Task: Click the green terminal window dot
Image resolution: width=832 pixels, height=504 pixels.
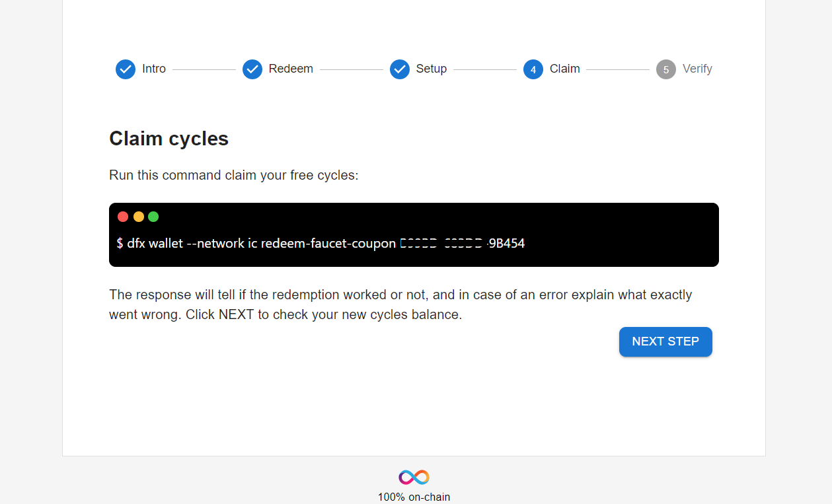Action: pyautogui.click(x=153, y=217)
